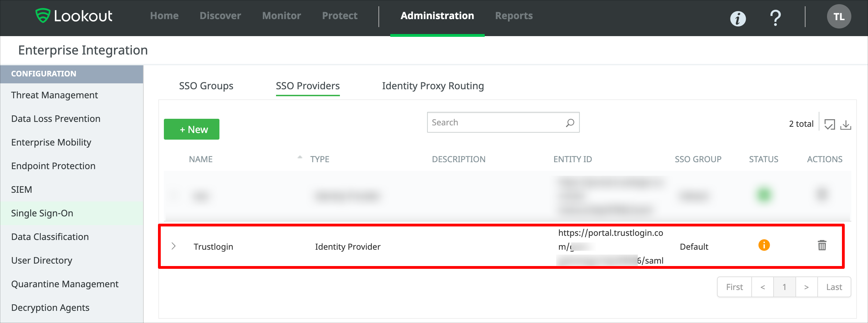
Task: Click the Identity Provider type cell
Action: [348, 247]
